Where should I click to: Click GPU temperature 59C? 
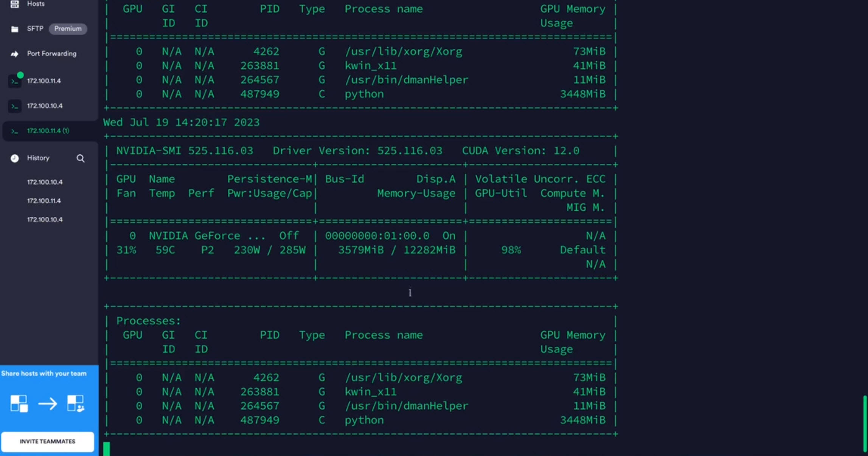(165, 250)
